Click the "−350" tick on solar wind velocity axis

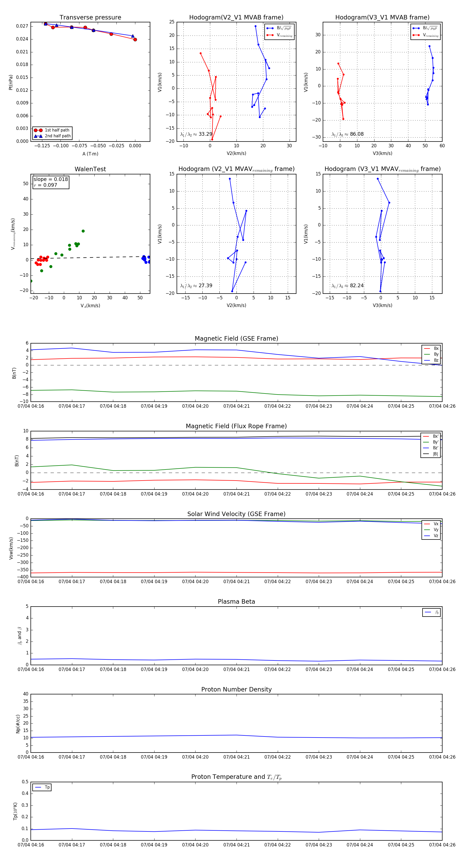[x=22, y=570]
